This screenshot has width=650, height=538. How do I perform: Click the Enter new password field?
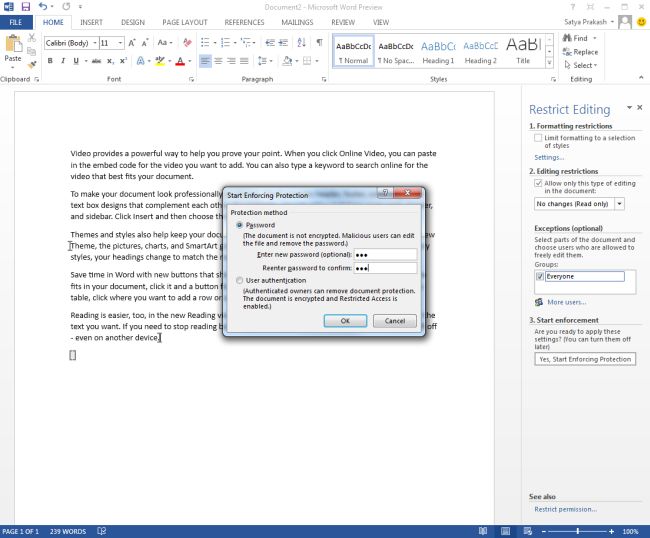coord(386,254)
